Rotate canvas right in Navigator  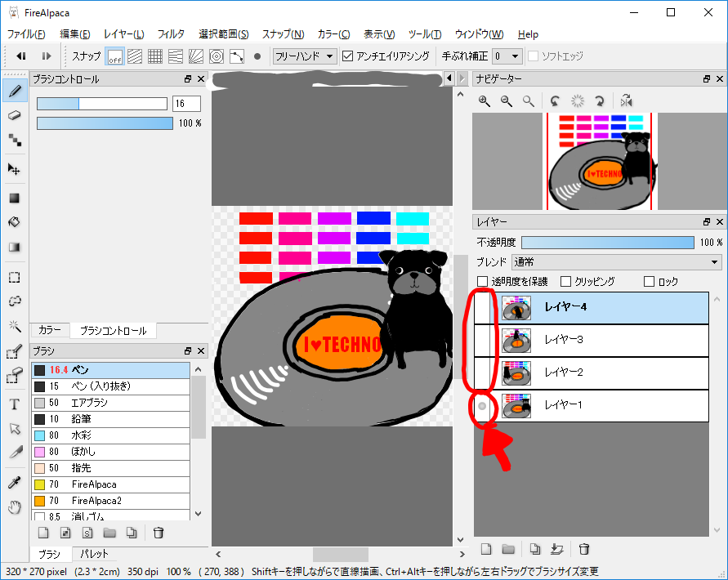(x=600, y=100)
